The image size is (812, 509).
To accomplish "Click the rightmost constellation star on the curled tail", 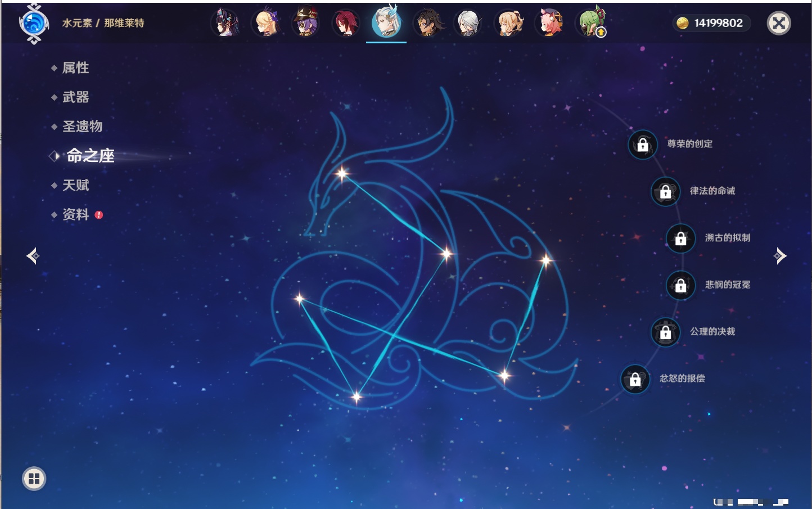I will coord(545,260).
